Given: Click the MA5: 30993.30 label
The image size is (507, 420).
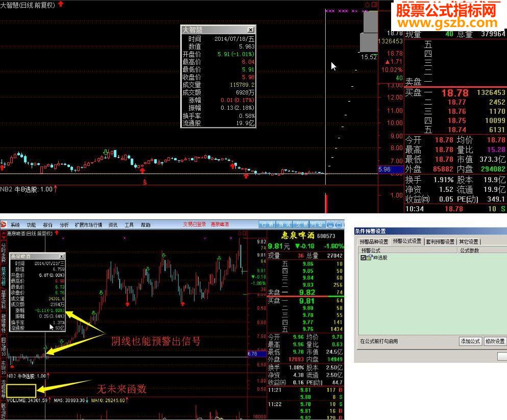Looking at the screenshot, I should pos(69,400).
